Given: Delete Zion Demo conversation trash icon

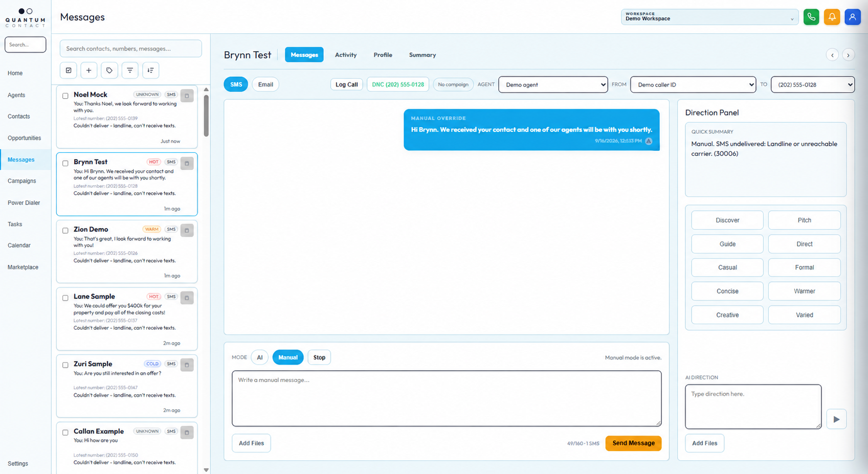Looking at the screenshot, I should (187, 231).
